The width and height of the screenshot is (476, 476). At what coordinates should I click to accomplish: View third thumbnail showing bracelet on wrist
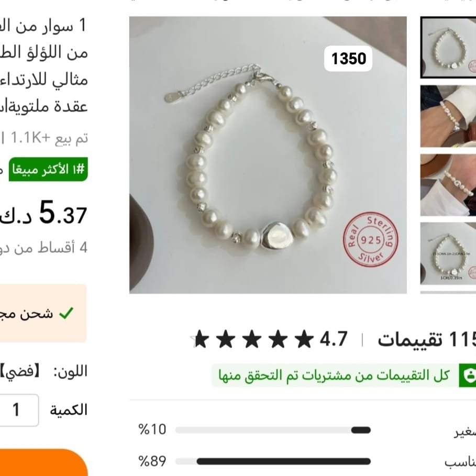(x=448, y=185)
